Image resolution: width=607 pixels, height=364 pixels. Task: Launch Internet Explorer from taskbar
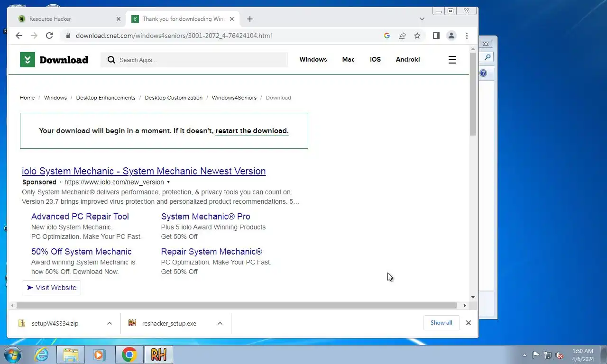tap(41, 355)
